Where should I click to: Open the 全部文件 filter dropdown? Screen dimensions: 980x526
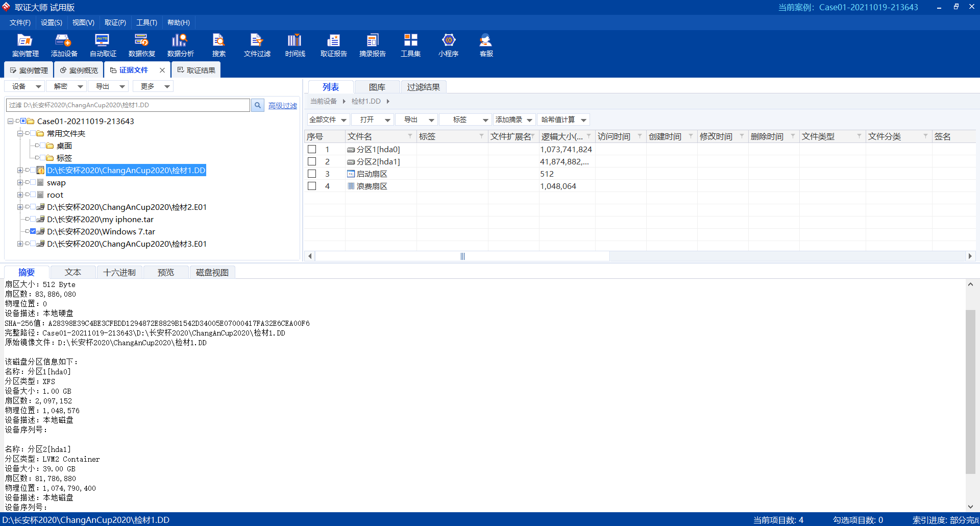point(328,119)
